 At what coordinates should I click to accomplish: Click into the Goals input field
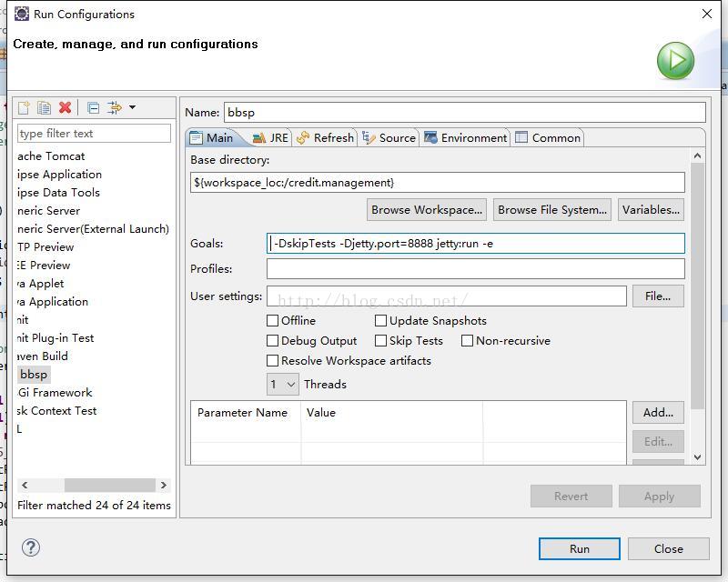tap(475, 243)
